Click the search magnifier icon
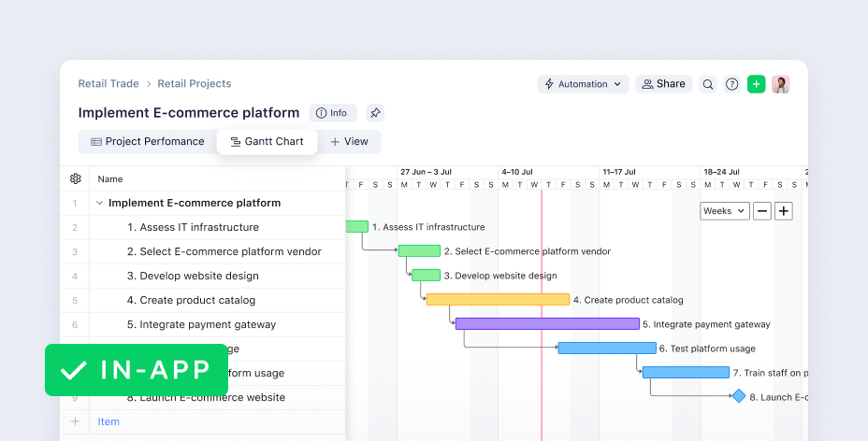The width and height of the screenshot is (868, 441). click(708, 84)
